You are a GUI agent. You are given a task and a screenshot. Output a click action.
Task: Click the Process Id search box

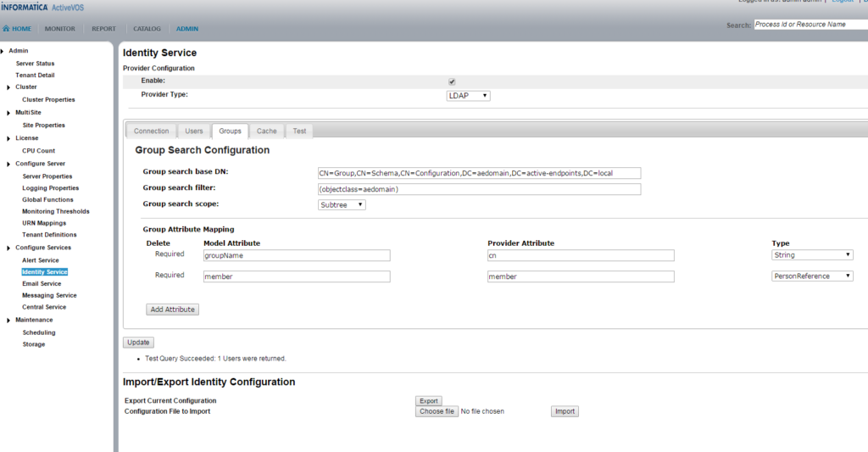[x=811, y=25]
